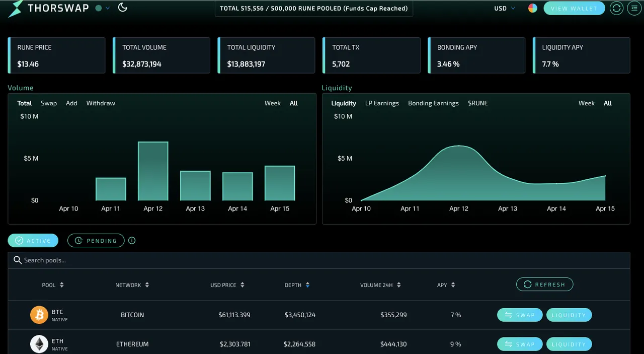
Task: Click the Search pools input field
Action: (319, 260)
